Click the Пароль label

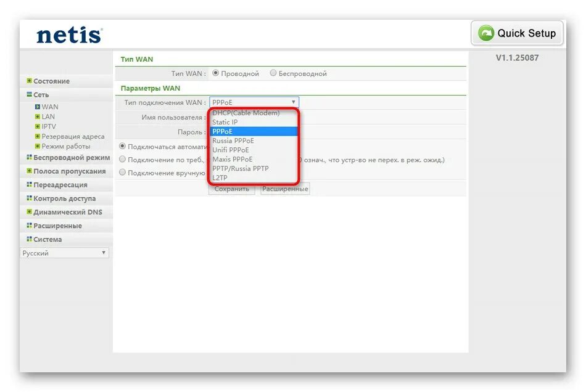pyautogui.click(x=192, y=132)
